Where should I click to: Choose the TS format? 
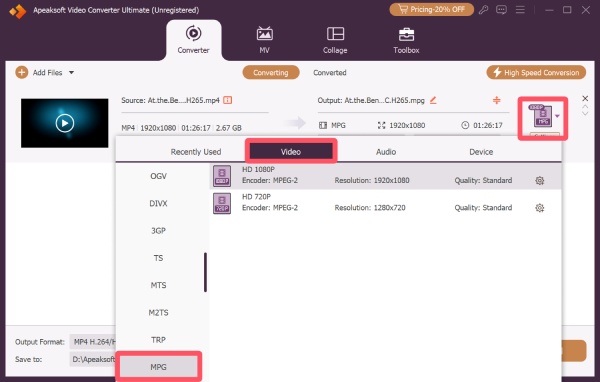[158, 258]
